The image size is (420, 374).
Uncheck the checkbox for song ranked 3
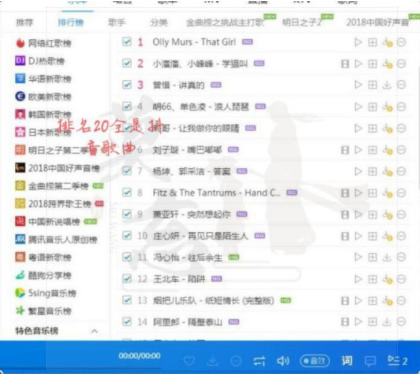tap(127, 85)
